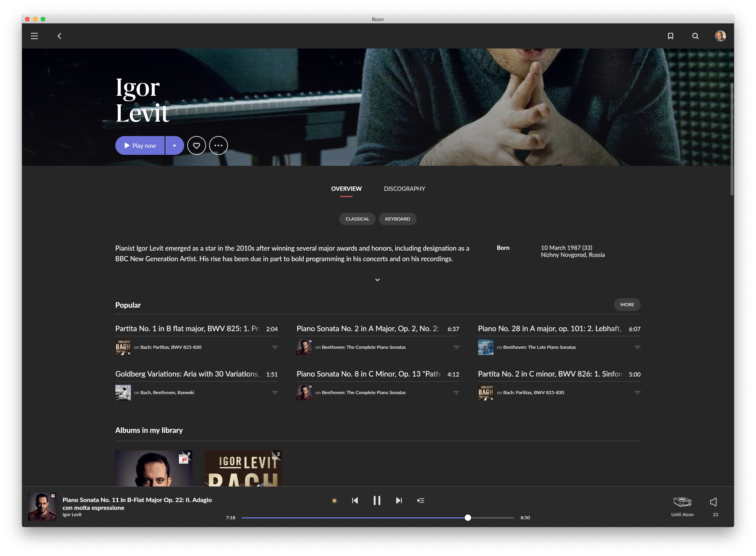Open options icon for Goldberg Variations row
This screenshot has height=556, width=756.
[x=275, y=393]
